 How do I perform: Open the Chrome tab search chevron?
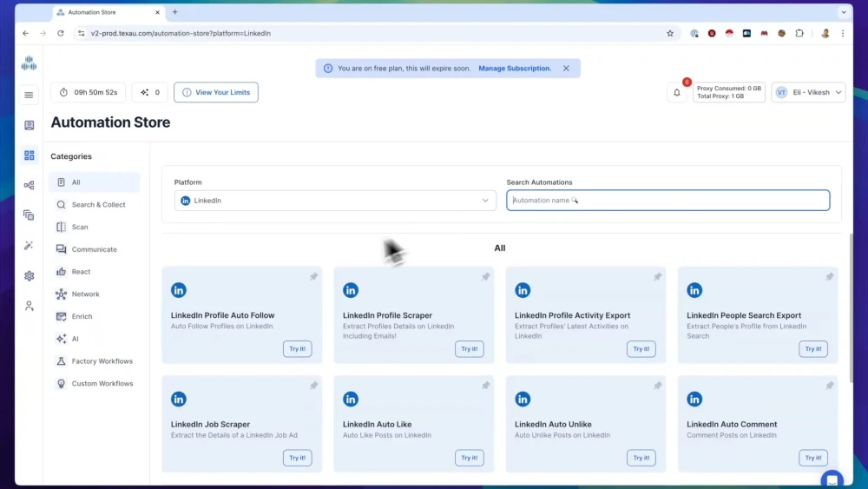[x=843, y=11]
